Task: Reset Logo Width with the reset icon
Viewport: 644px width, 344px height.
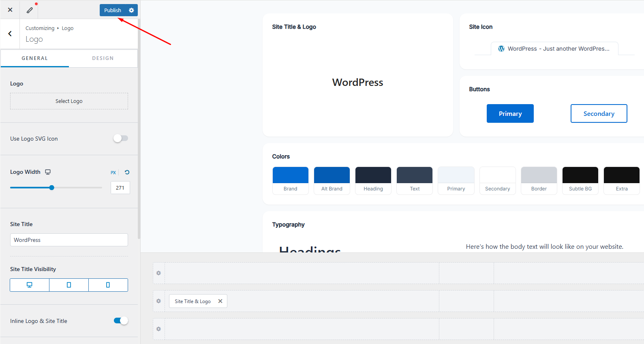Action: click(x=127, y=172)
